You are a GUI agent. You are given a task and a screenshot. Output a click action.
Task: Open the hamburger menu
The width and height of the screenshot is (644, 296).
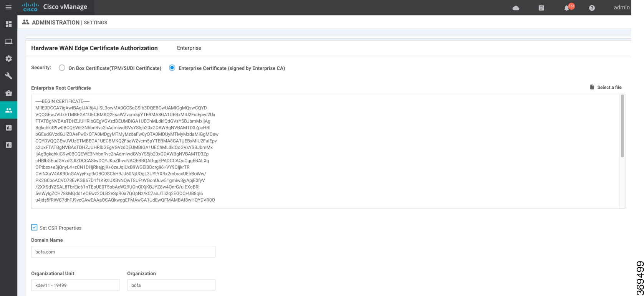[8, 7]
